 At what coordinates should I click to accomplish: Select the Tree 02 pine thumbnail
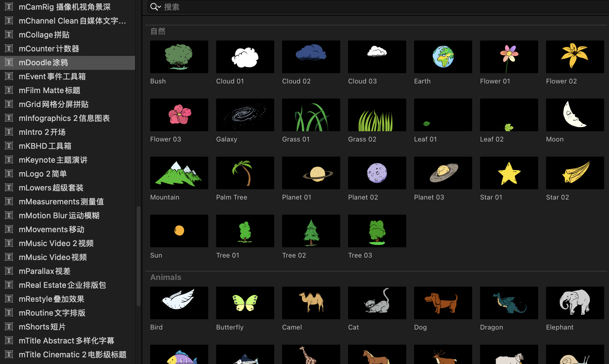pos(311,231)
